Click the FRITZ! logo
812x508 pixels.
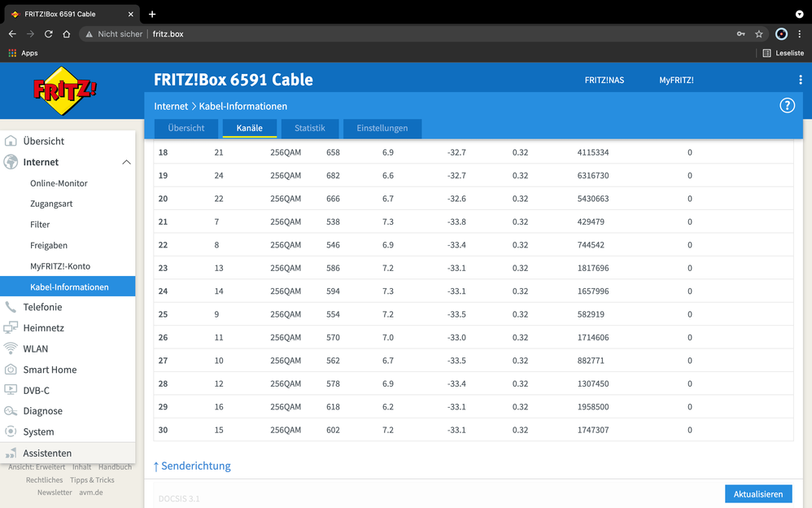point(65,90)
